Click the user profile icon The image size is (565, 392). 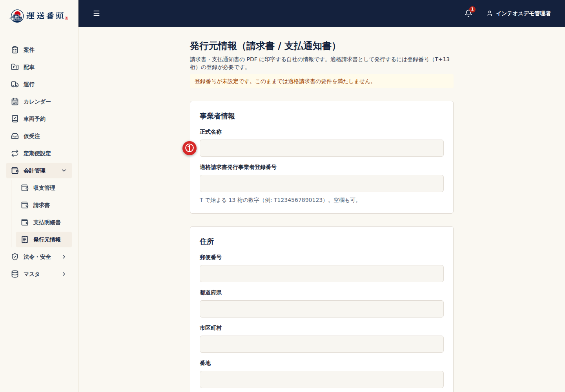(490, 13)
